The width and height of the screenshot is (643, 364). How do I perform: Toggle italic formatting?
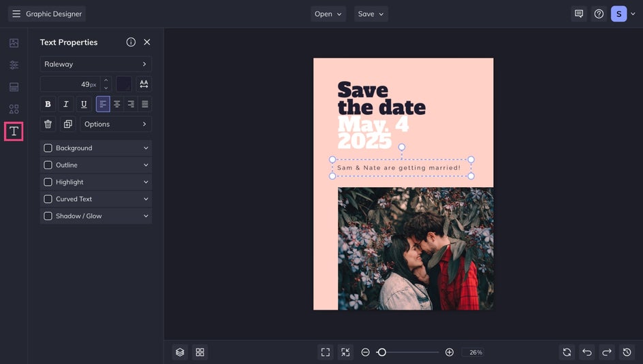[65, 104]
